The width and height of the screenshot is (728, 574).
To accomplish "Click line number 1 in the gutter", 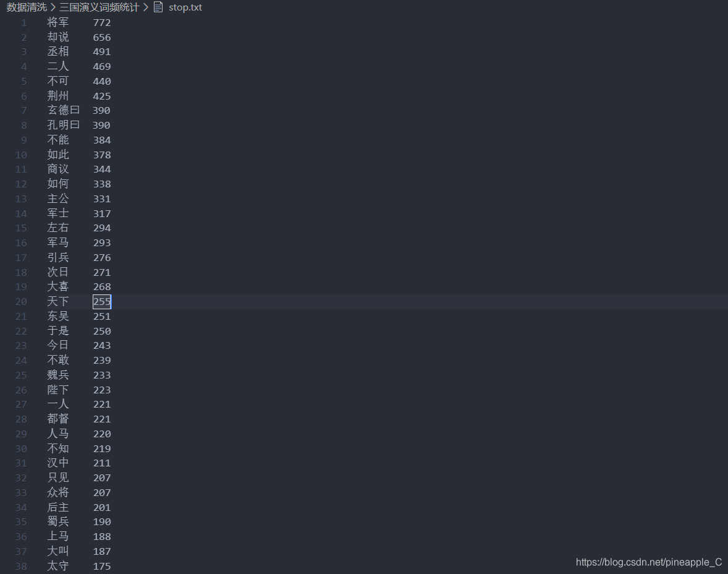I will tap(24, 23).
